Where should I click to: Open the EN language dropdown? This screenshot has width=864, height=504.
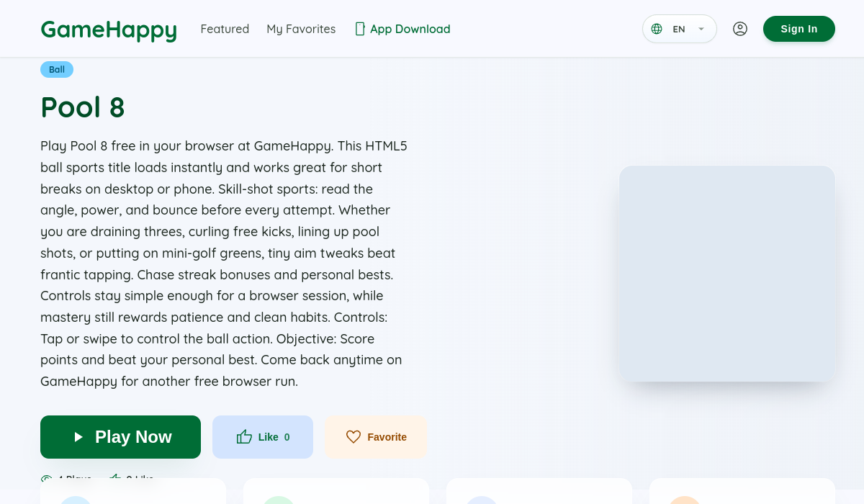click(680, 29)
